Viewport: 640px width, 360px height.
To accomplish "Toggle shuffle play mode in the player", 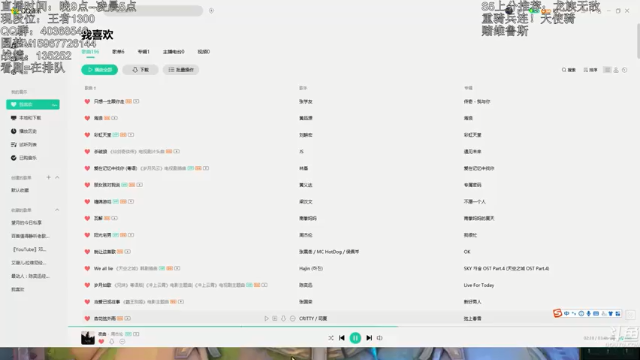I will coord(331,338).
